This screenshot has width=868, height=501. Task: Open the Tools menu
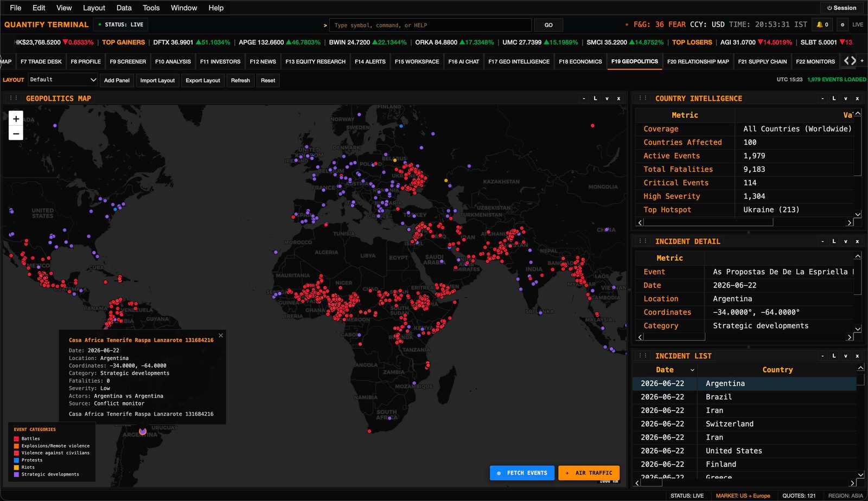pyautogui.click(x=151, y=8)
